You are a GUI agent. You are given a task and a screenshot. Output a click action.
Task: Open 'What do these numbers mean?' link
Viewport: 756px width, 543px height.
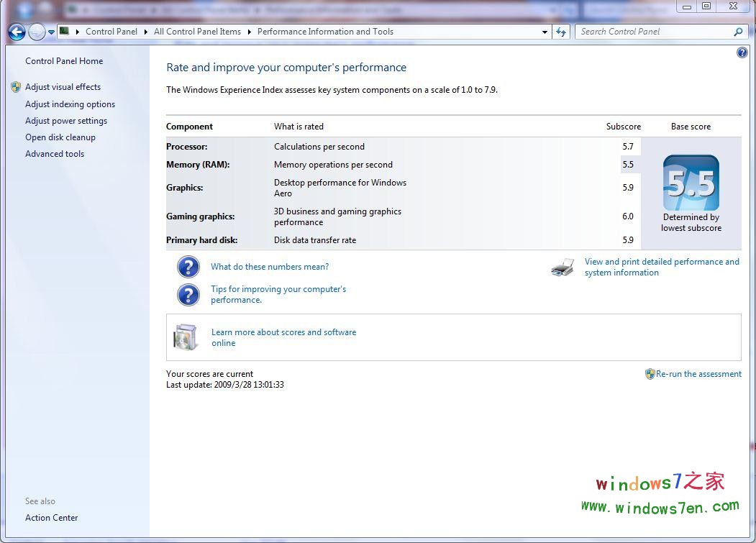[270, 267]
